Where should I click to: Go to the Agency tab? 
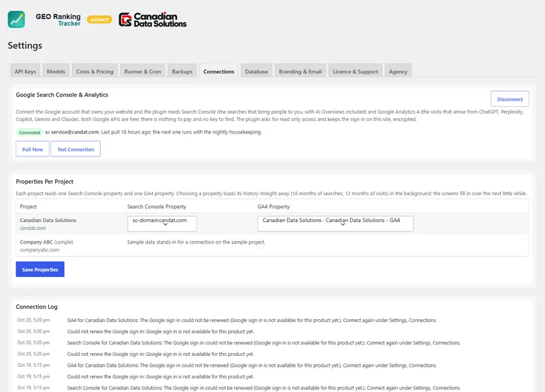coord(398,71)
